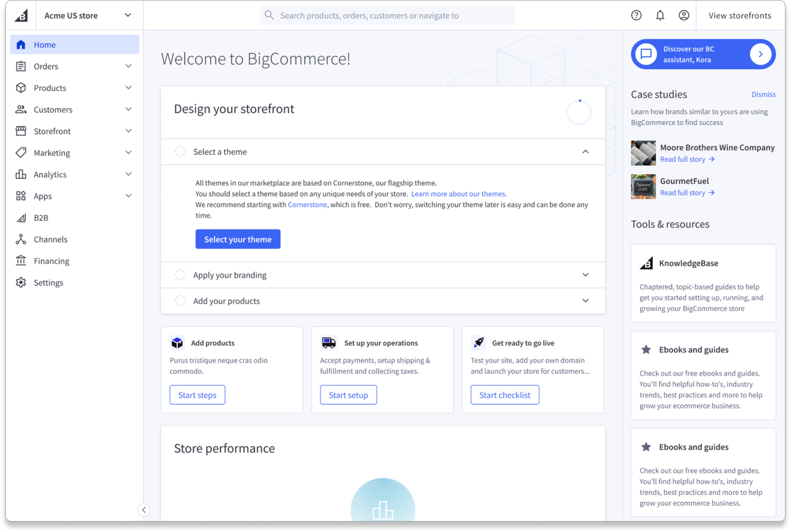The image size is (791, 532).
Task: Click the Customers people icon
Action: (21, 110)
